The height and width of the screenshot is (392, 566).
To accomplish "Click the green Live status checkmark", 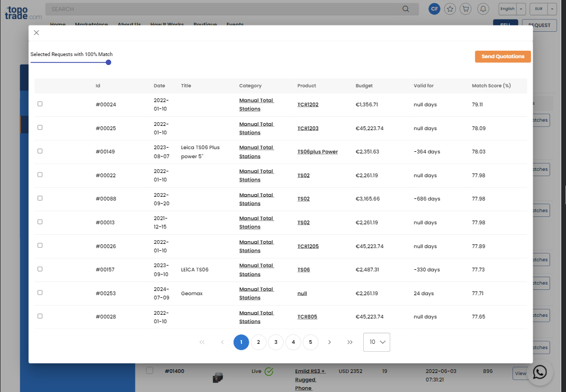I will pyautogui.click(x=269, y=371).
